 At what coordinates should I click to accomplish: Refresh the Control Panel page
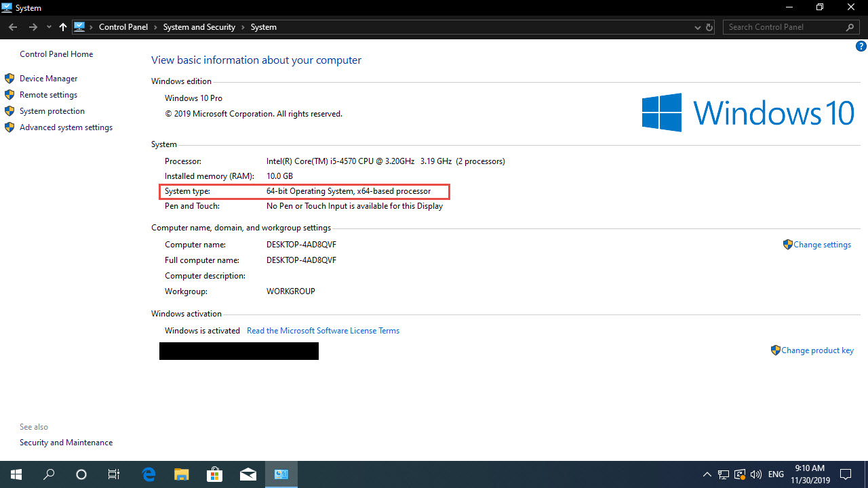pos(709,28)
